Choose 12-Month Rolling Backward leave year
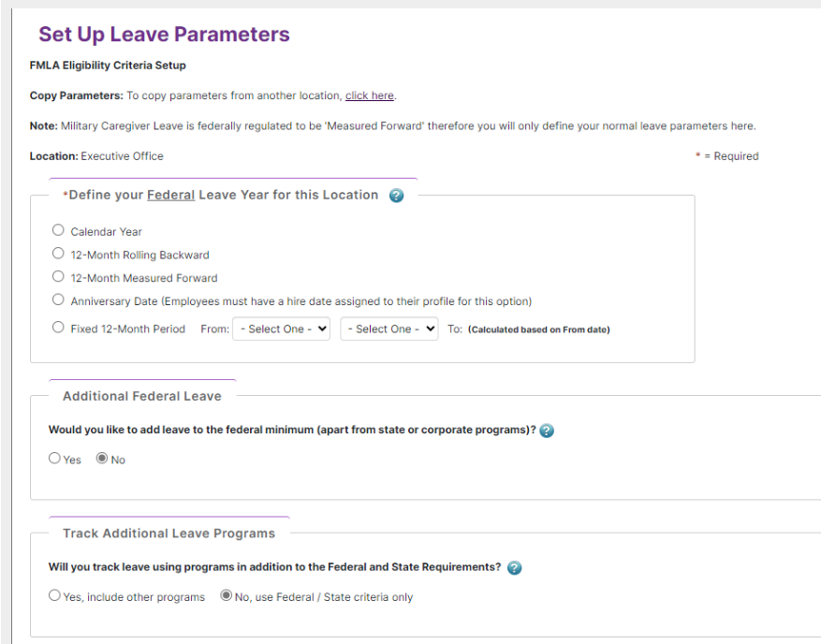 pos(58,254)
